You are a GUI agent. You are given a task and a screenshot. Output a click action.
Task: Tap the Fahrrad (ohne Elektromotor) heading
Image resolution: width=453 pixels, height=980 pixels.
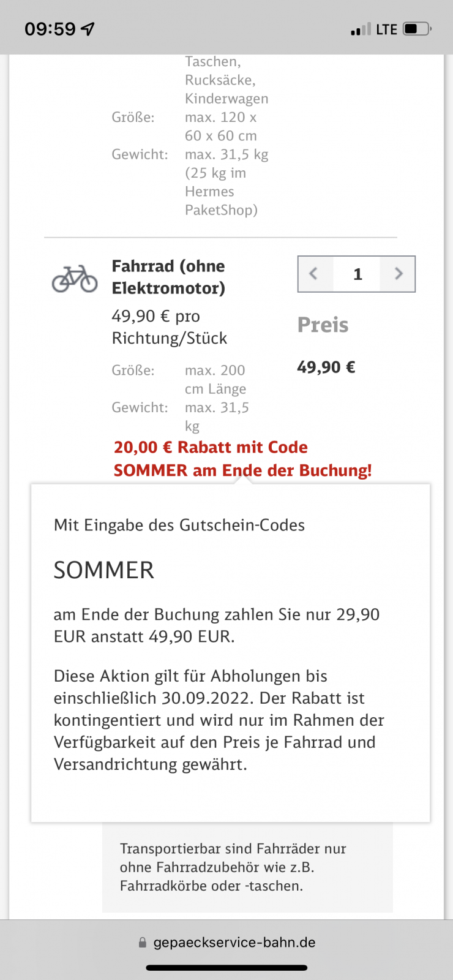168,277
